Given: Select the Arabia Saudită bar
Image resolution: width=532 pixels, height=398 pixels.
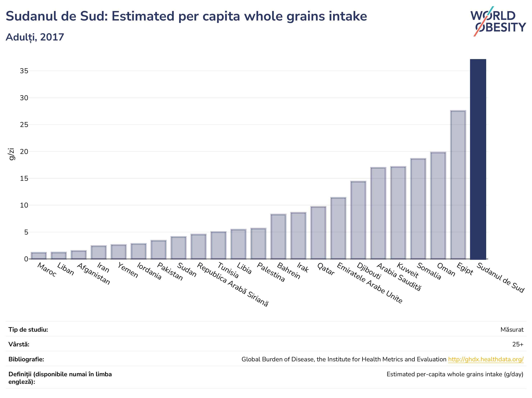Looking at the screenshot, I should click(378, 213).
